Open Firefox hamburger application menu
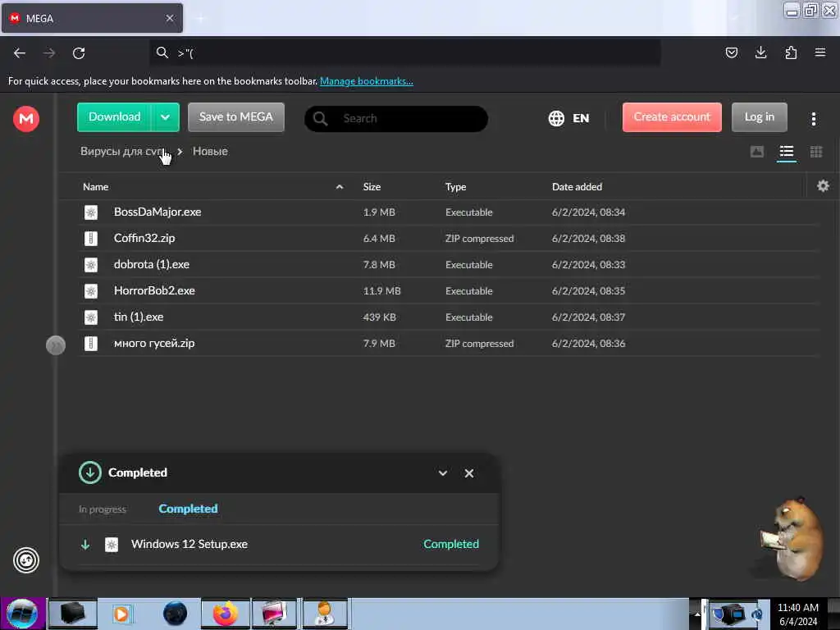This screenshot has width=840, height=630. click(x=819, y=52)
